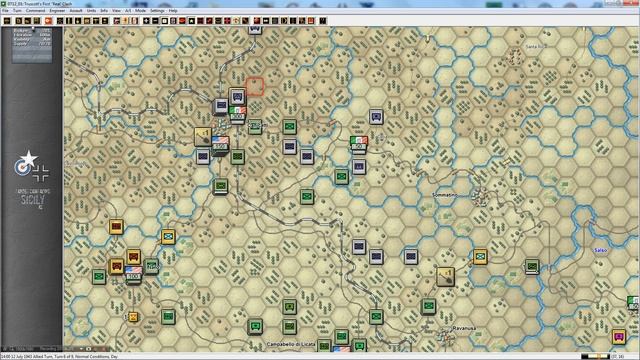Viewport: 640px width, 360px height.
Task: Click the status bar turn information text
Action: [60, 356]
